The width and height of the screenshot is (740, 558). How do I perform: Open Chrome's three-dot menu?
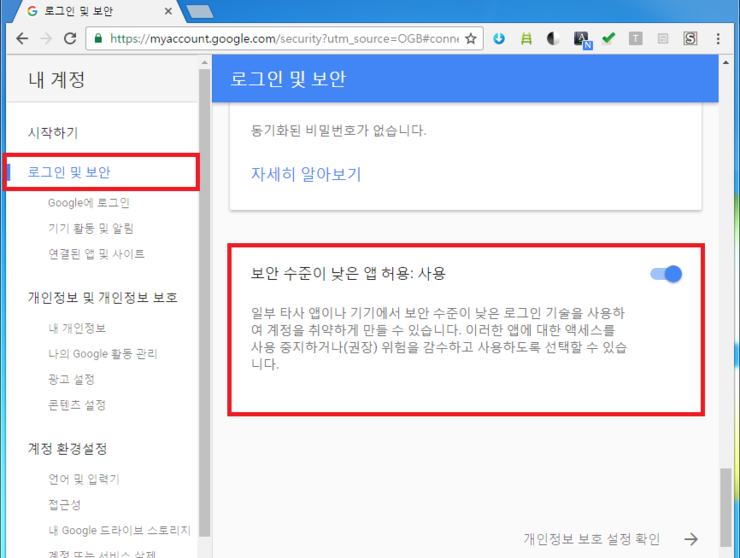pyautogui.click(x=718, y=39)
